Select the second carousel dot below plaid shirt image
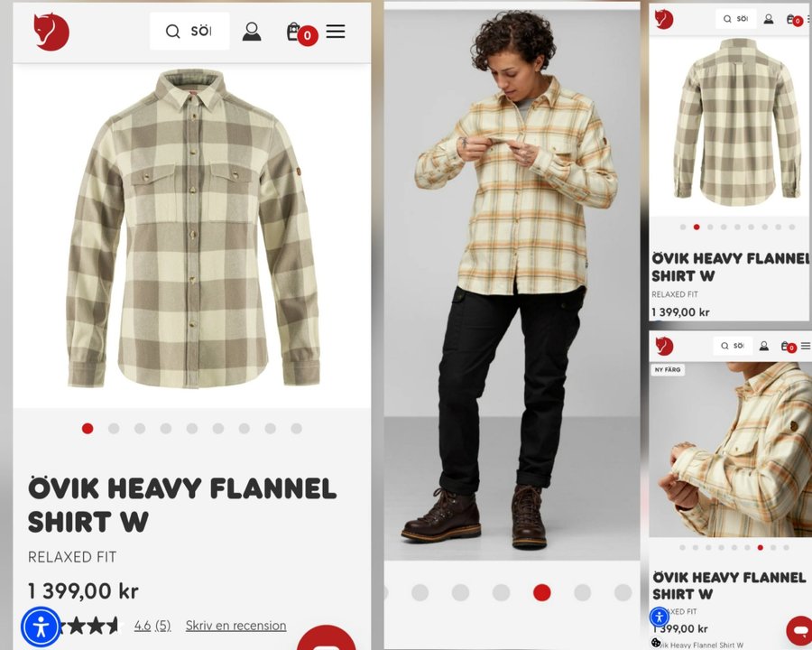This screenshot has height=650, width=812. (x=114, y=428)
